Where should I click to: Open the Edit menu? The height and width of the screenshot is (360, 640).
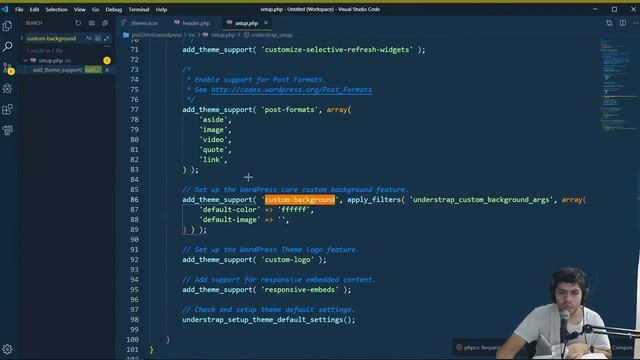coord(34,9)
